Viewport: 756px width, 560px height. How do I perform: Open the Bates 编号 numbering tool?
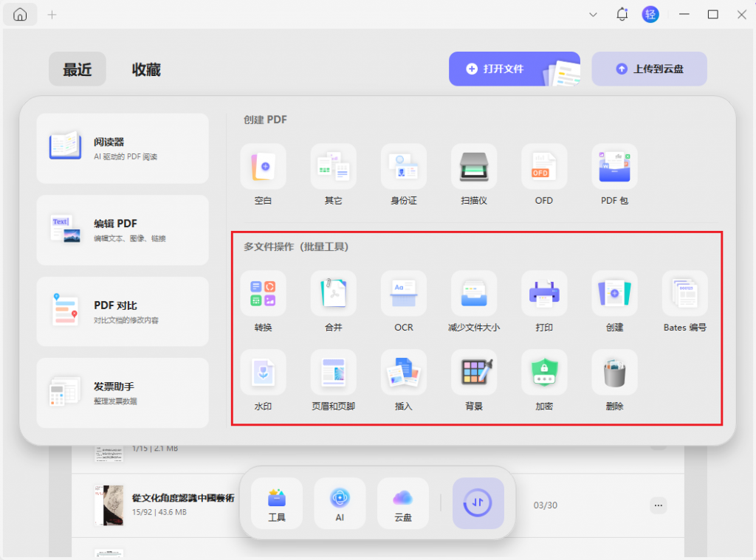coord(684,293)
